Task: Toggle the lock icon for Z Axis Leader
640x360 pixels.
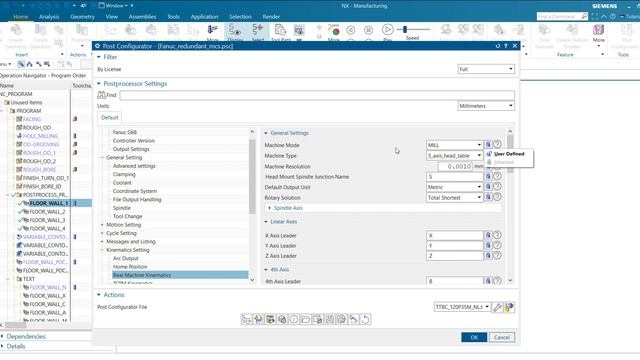Action: pyautogui.click(x=488, y=256)
